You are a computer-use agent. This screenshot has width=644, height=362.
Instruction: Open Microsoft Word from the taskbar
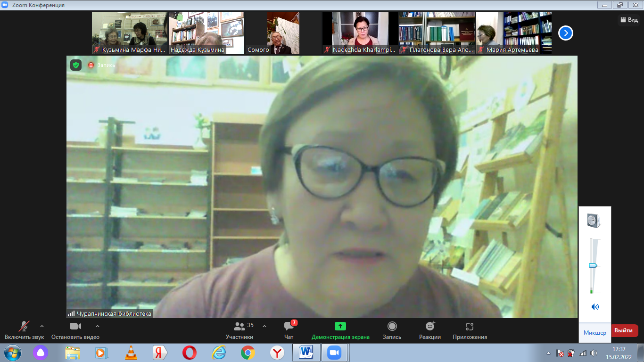click(x=306, y=352)
